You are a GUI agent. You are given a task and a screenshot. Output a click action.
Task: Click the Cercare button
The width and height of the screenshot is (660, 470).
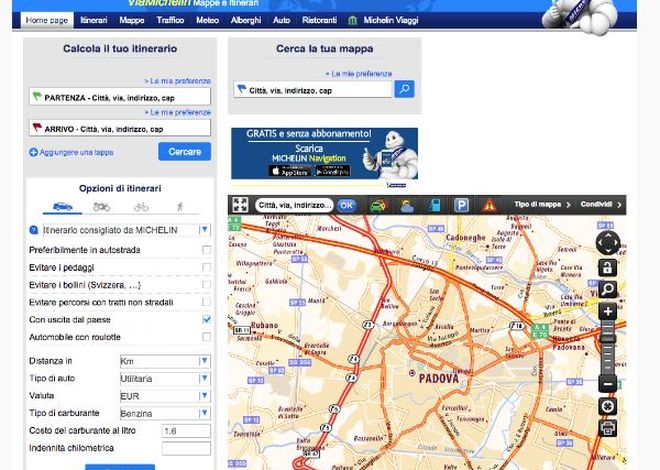tap(184, 151)
